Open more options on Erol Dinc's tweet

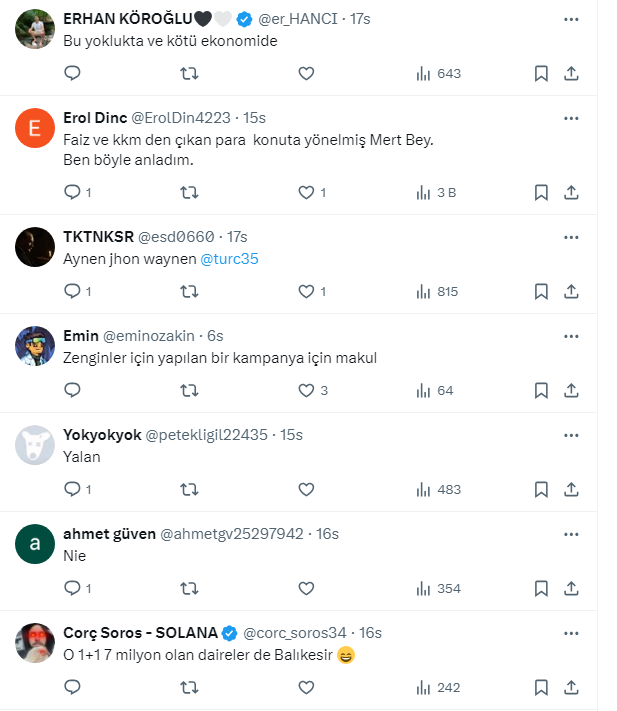[x=571, y=118]
